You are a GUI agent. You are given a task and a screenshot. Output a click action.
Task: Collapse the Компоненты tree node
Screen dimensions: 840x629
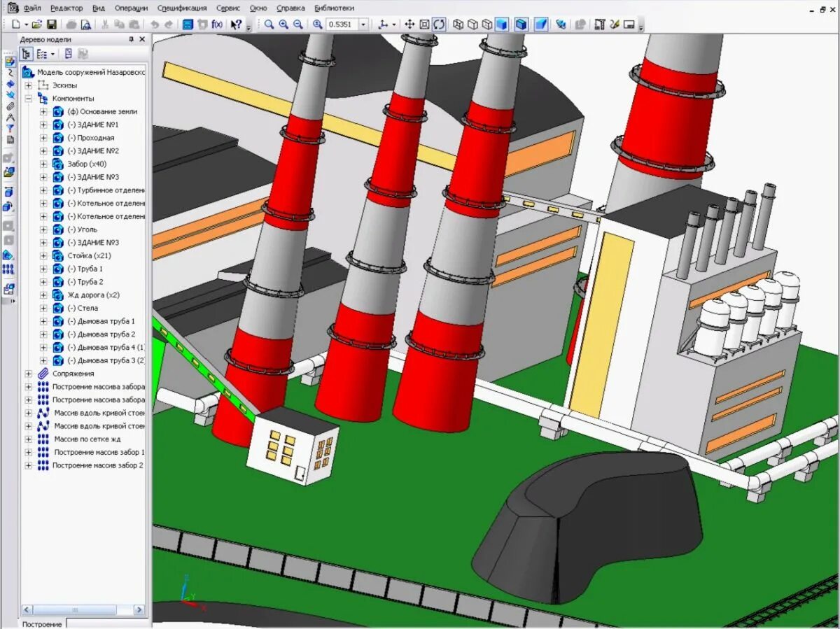(x=29, y=99)
